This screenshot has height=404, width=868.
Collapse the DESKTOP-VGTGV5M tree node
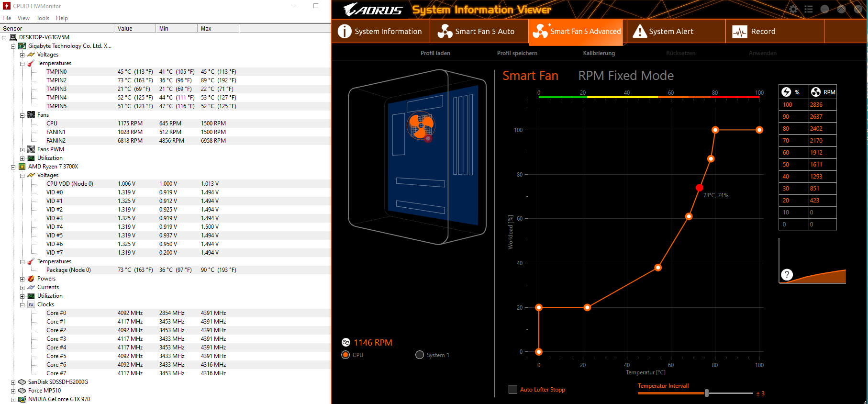[x=4, y=37]
